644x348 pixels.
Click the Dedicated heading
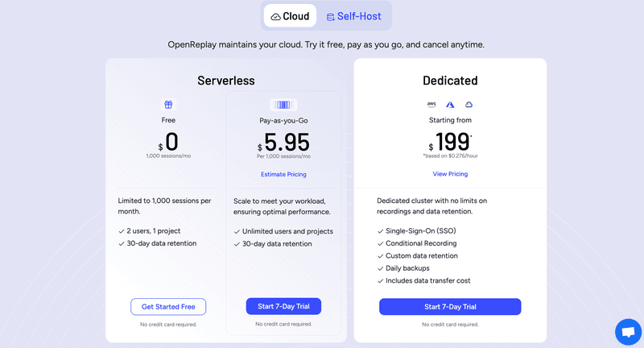[x=450, y=81]
